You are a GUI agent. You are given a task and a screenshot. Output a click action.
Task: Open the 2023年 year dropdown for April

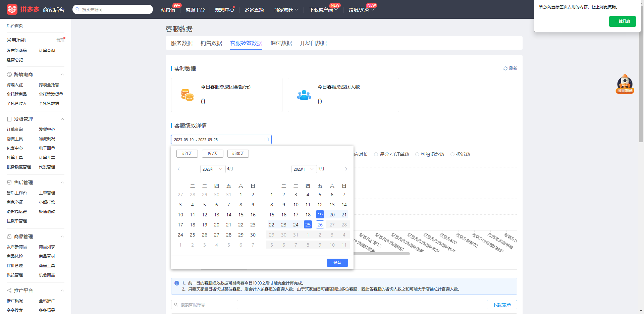point(213,169)
